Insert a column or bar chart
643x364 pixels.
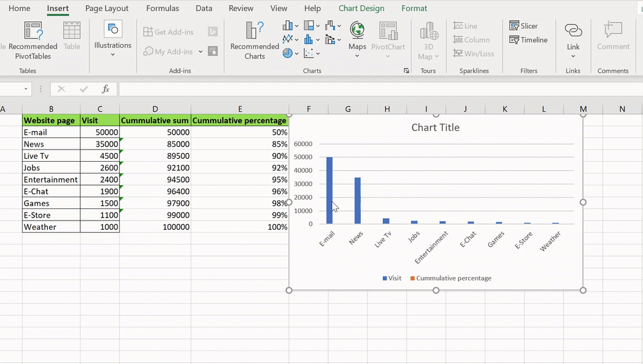(288, 26)
